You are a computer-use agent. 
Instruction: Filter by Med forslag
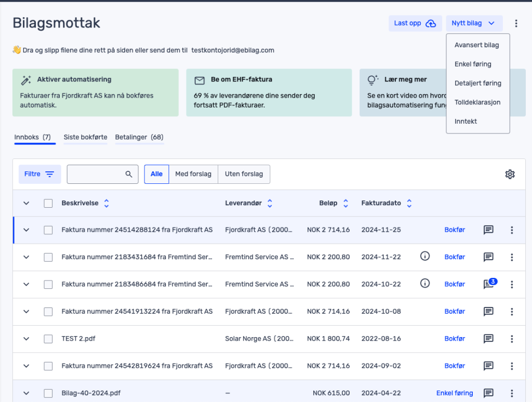193,174
